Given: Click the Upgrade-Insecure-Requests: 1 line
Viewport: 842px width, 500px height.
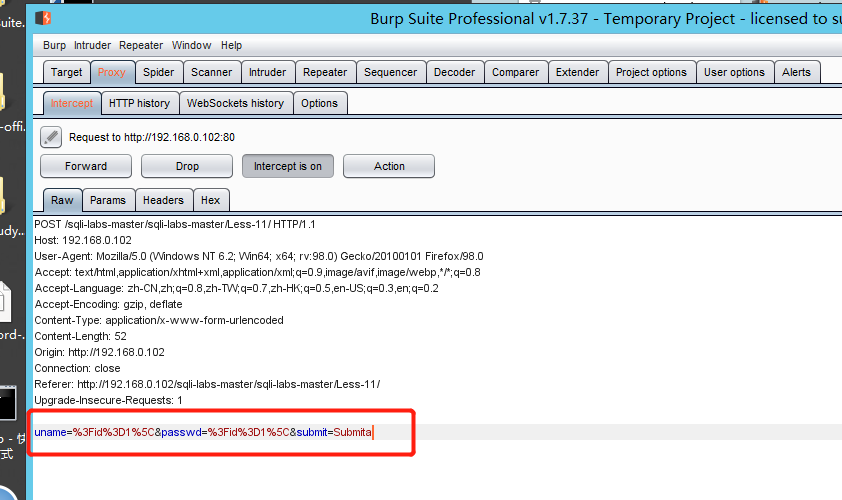Looking at the screenshot, I should (x=108, y=401).
